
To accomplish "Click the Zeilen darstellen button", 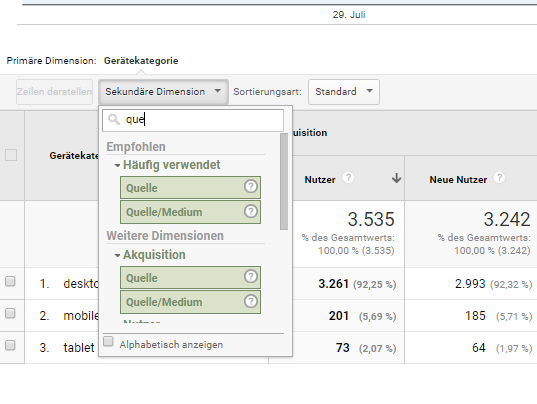I will tap(54, 92).
